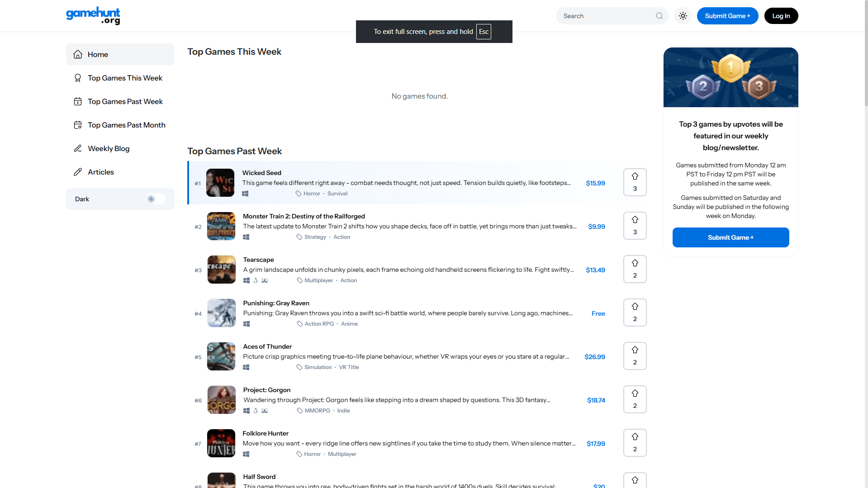The image size is (868, 488).
Task: Click the gamehunt.org logo
Action: coord(93,16)
